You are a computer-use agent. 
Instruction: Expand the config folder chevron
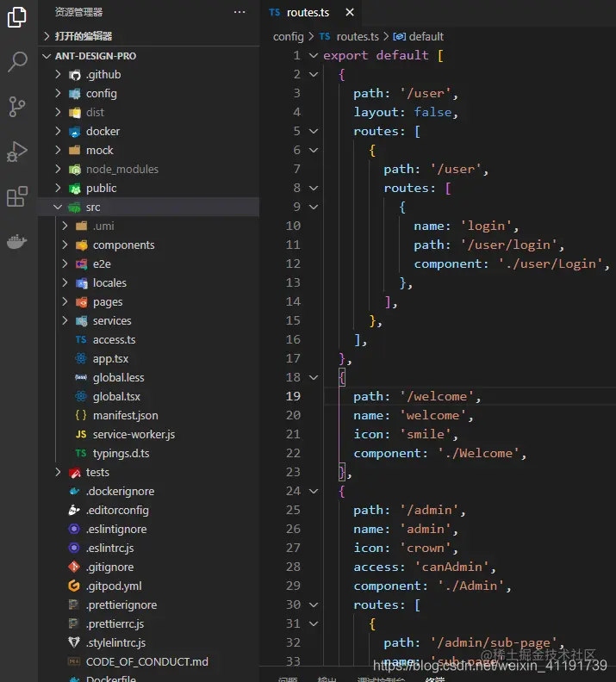[59, 93]
